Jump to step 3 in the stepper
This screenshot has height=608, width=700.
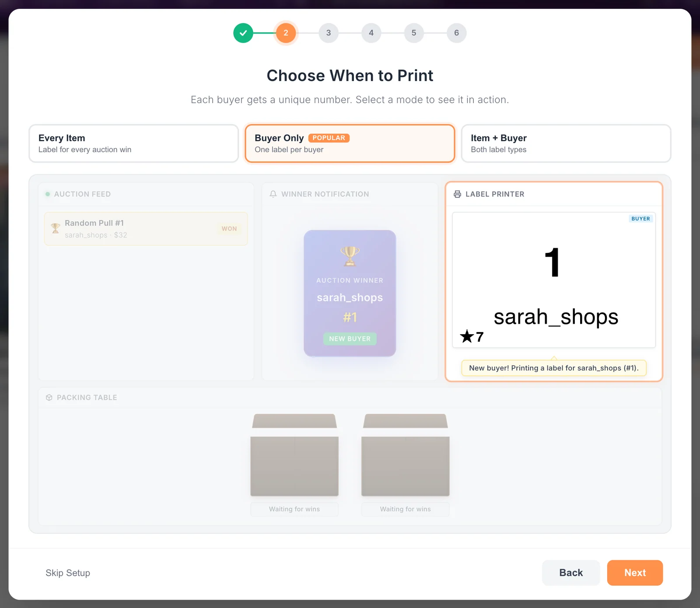[x=329, y=33]
